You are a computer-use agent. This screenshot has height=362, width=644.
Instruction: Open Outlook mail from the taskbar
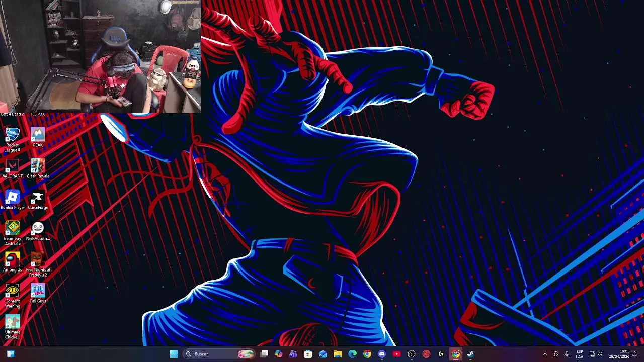pos(323,354)
